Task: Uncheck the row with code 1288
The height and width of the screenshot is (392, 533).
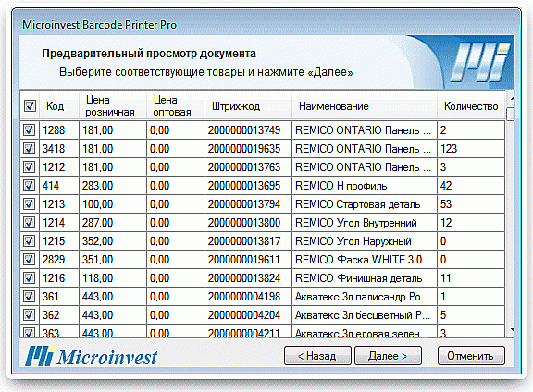Action: [x=29, y=129]
